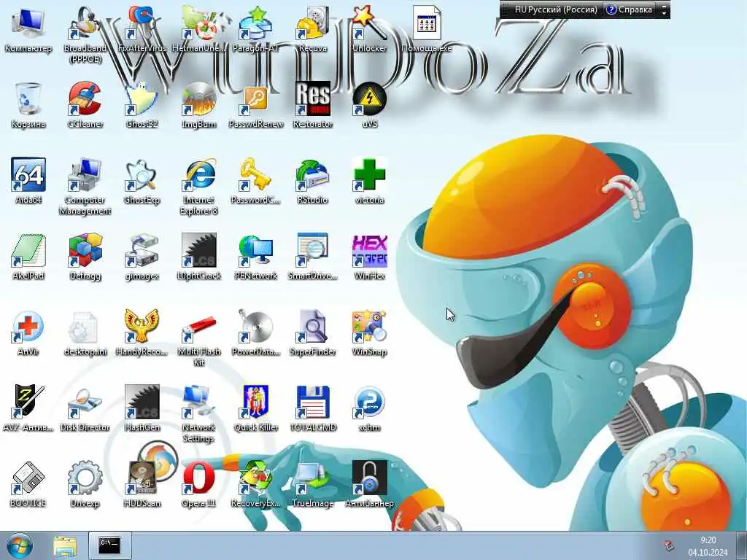Launch the Network Settings shortcut
This screenshot has height=560, width=747.
tap(198, 414)
